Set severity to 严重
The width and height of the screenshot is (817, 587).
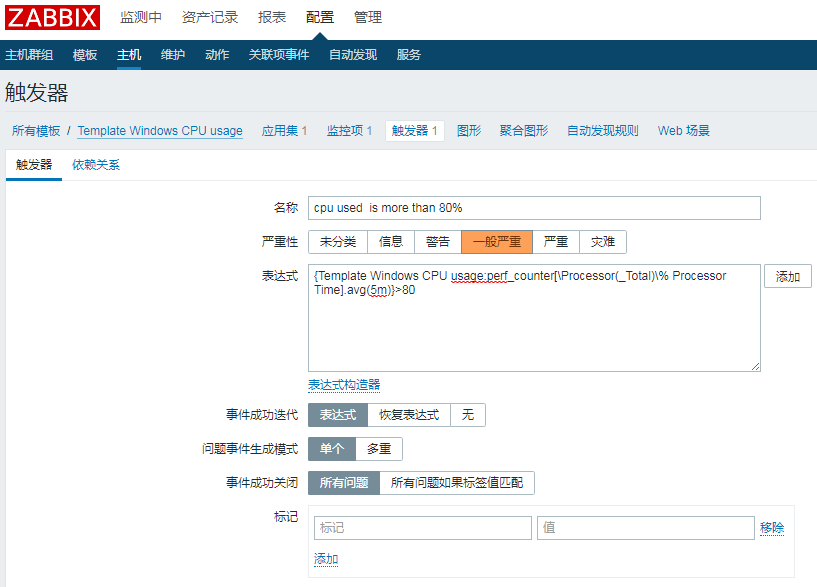[x=555, y=242]
